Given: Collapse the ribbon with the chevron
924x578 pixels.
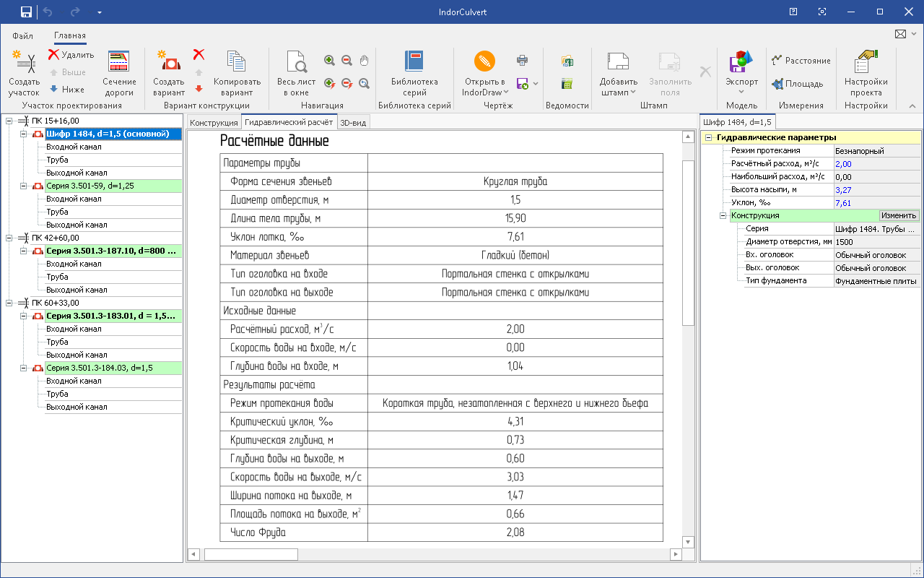Looking at the screenshot, I should tap(912, 106).
